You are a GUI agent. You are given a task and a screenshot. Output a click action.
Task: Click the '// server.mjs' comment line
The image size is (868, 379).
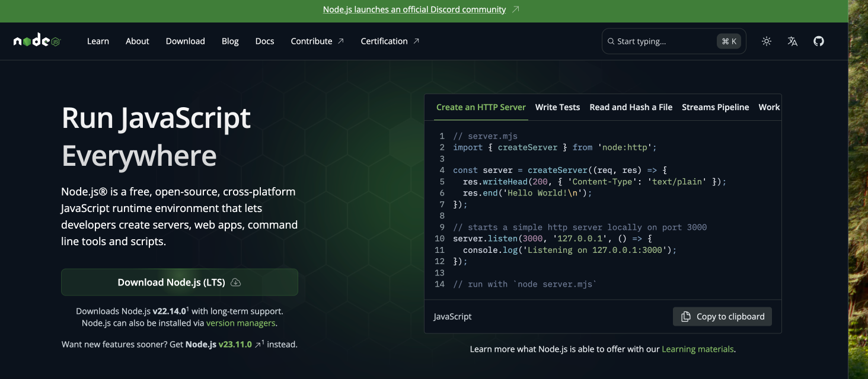pos(486,136)
